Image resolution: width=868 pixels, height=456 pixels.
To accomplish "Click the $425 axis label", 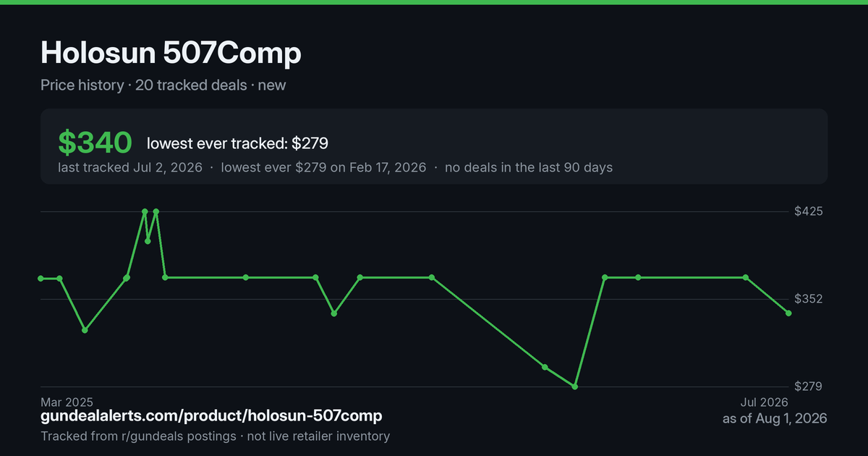I will (808, 211).
